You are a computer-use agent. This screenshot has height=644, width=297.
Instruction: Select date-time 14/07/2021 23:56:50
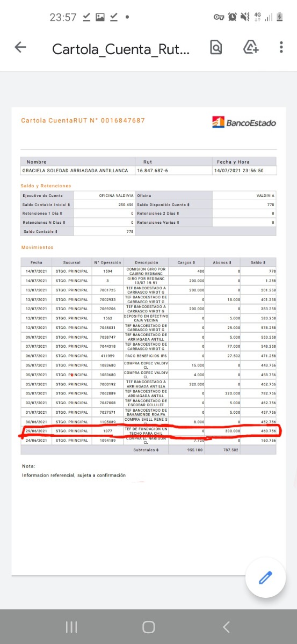(238, 170)
